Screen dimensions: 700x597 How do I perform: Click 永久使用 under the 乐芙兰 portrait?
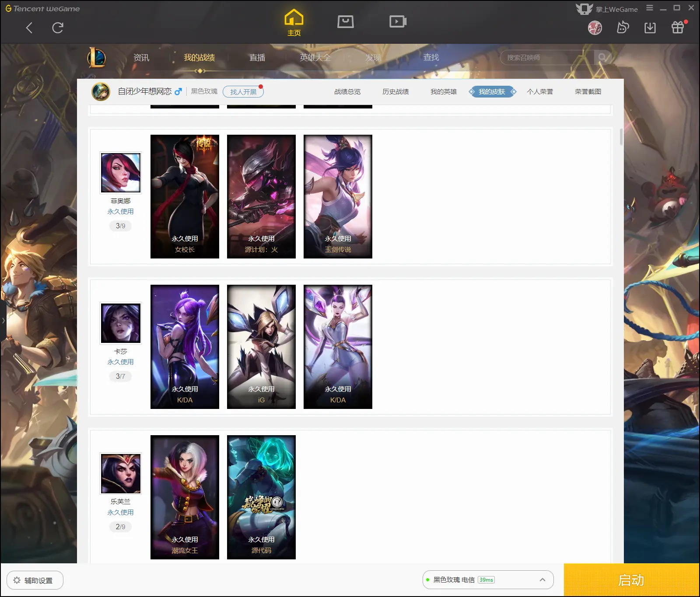(x=121, y=512)
